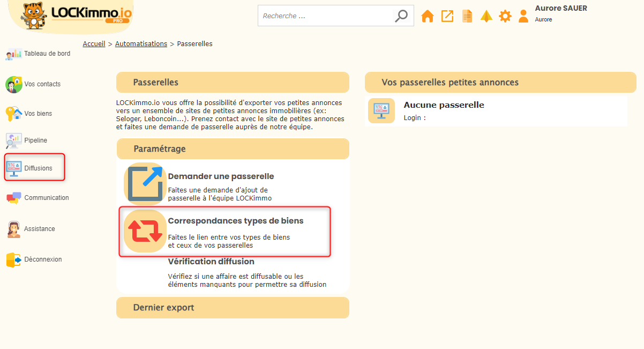Click Vos passerelles petites annonces header
This screenshot has width=644, height=349.
(500, 83)
